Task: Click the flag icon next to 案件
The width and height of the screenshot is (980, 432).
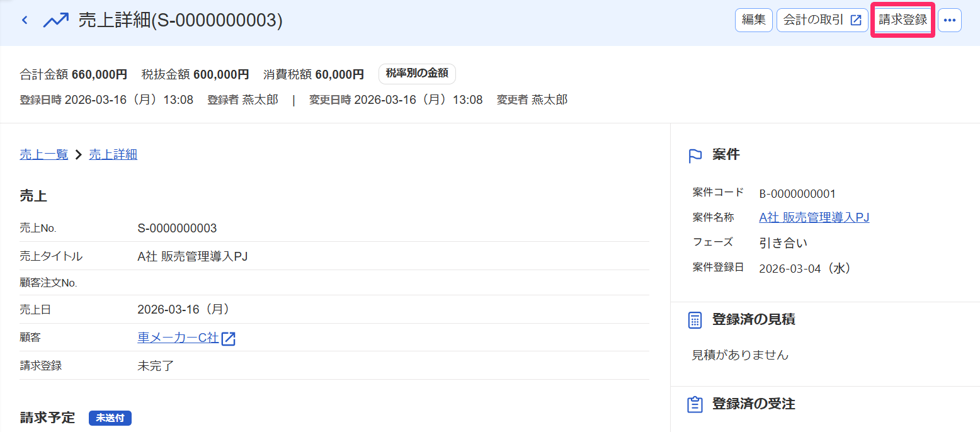Action: (x=695, y=156)
